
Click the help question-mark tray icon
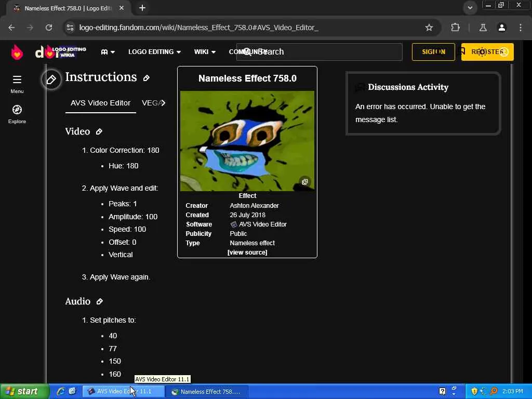point(442,391)
